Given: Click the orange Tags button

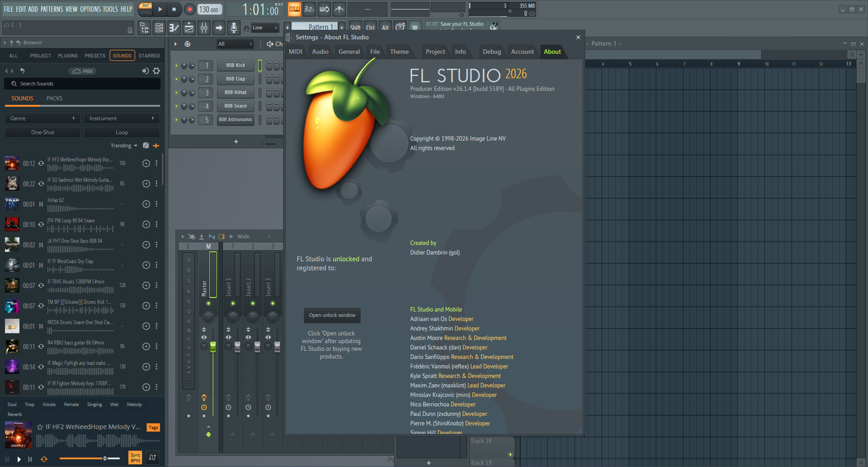Looking at the screenshot, I should tap(153, 428).
